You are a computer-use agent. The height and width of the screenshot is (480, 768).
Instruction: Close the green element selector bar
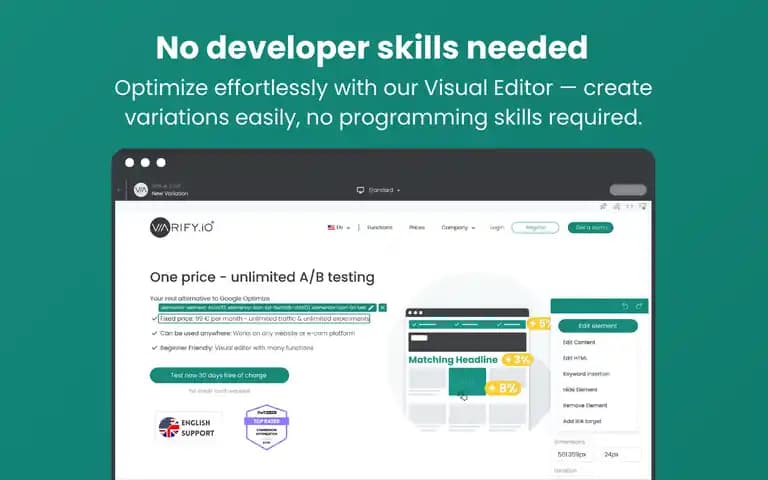(x=383, y=308)
